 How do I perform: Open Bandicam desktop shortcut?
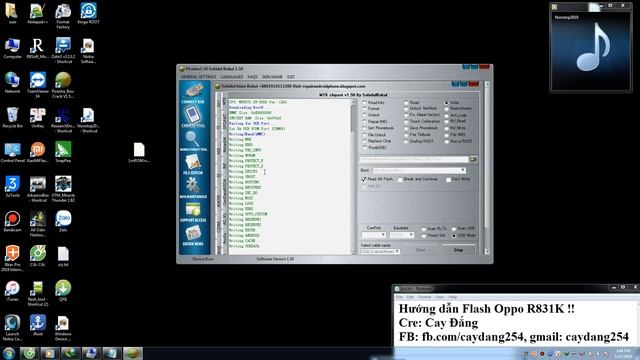(12, 222)
